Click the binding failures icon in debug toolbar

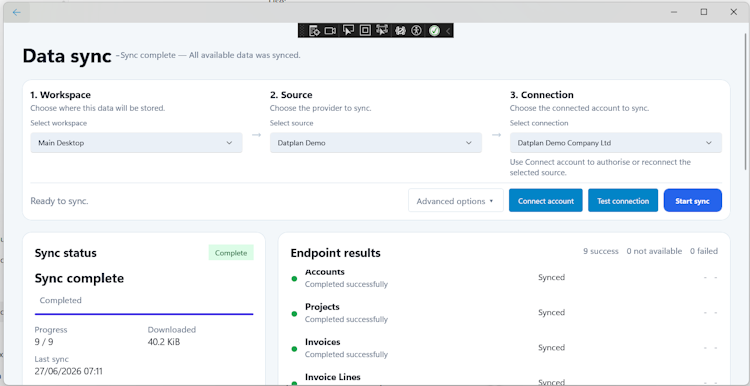(x=400, y=31)
